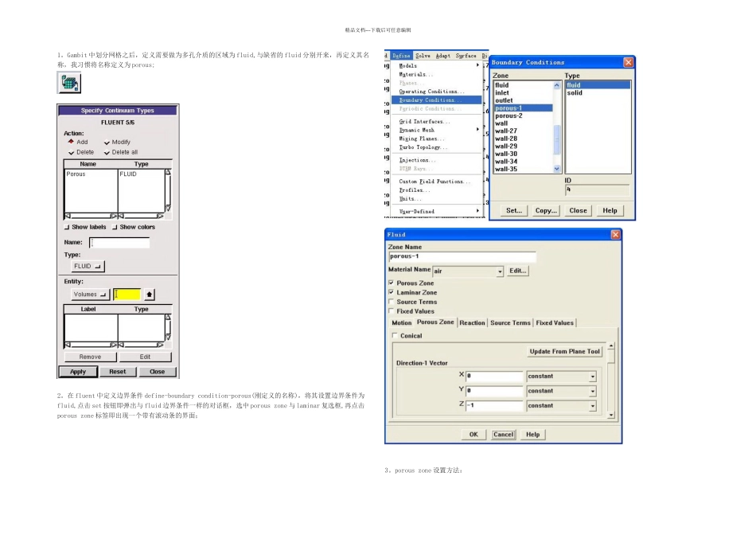Viewport: 756px width, 535px height.
Task: Click Update From Plane Tool button
Action: click(x=564, y=352)
